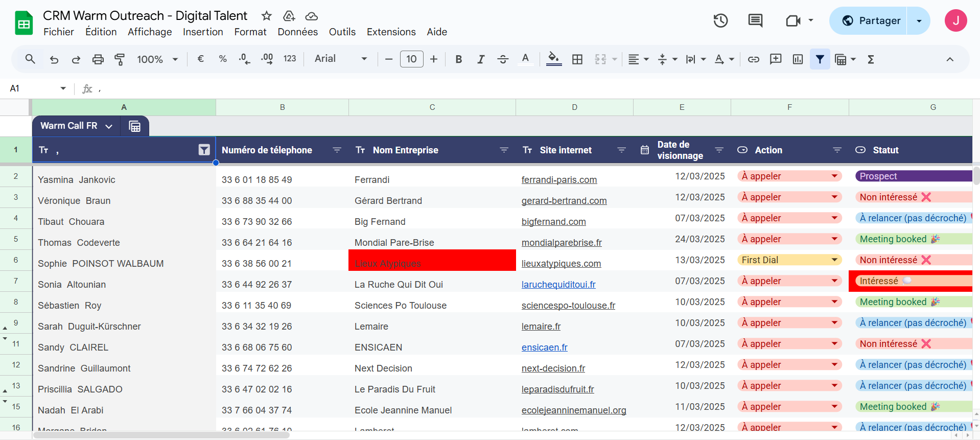Viewport: 980px width, 440px height.
Task: Click the insert chart icon
Action: [x=798, y=59]
